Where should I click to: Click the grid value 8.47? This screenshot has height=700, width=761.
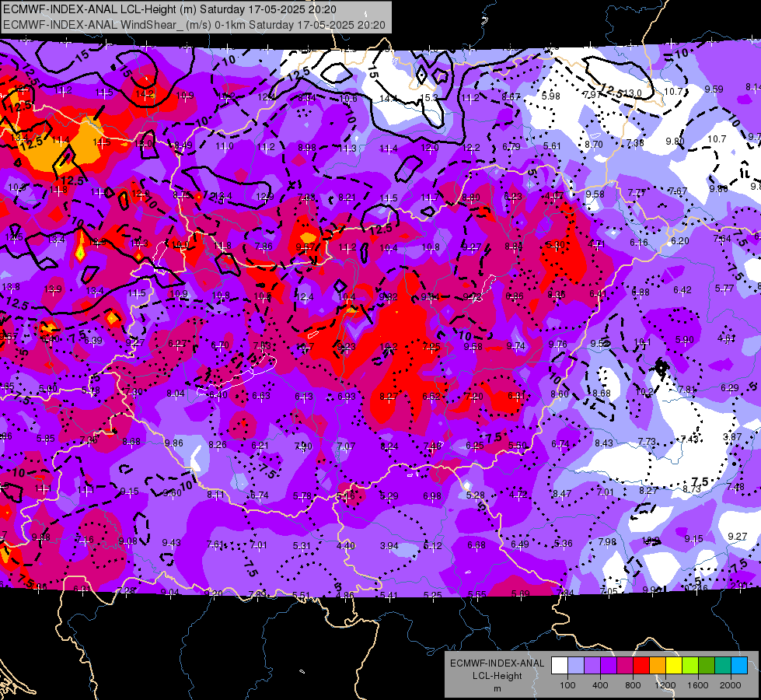click(x=562, y=494)
